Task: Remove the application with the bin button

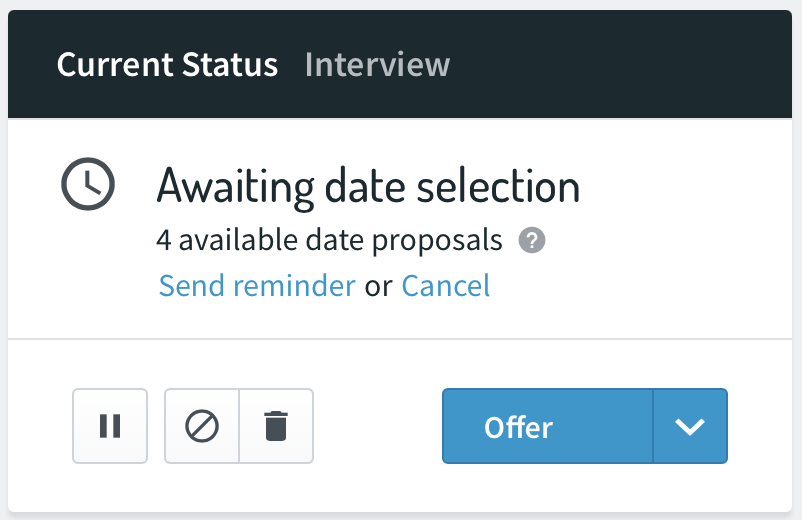Action: pyautogui.click(x=276, y=426)
